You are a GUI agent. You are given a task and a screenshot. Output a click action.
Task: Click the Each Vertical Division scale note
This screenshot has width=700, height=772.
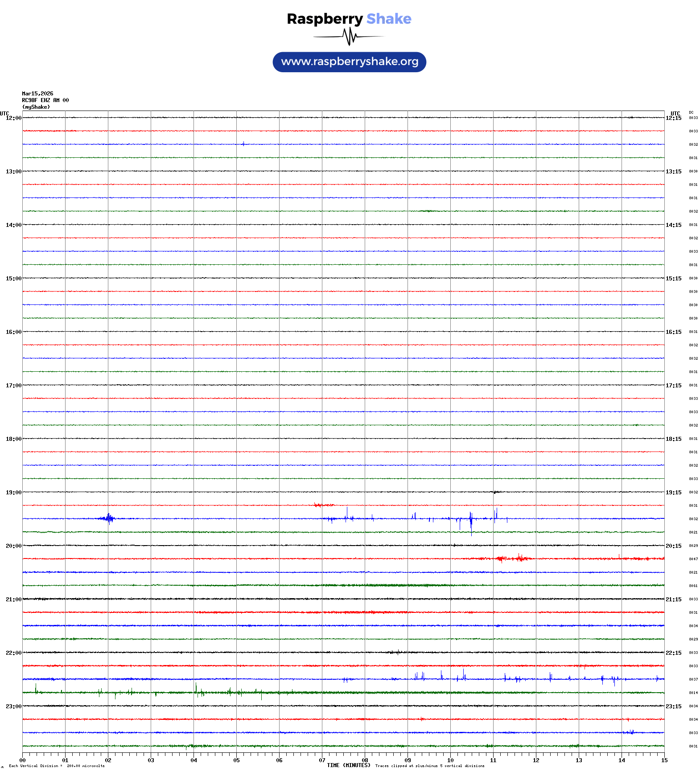pyautogui.click(x=57, y=766)
